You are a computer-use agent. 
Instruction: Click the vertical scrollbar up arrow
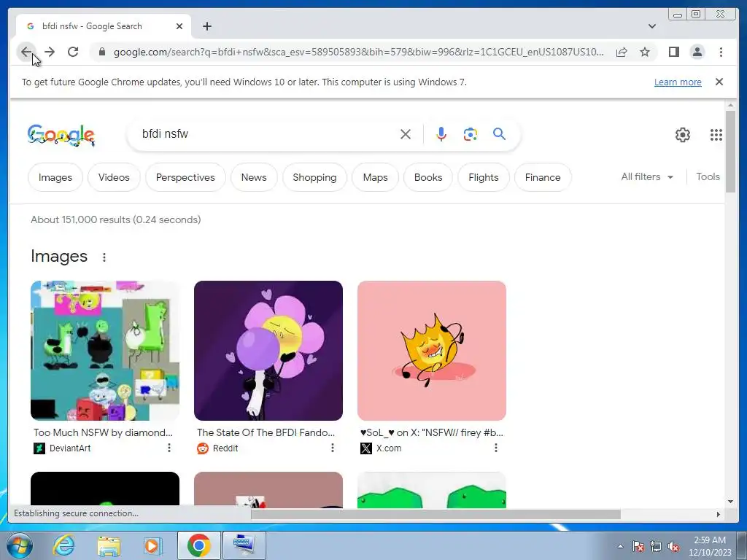click(x=730, y=105)
